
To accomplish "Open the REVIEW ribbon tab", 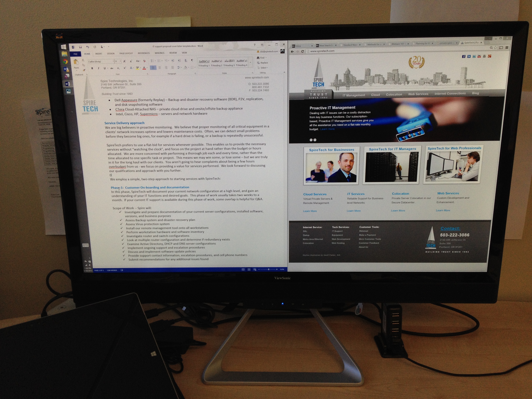I will [x=173, y=53].
